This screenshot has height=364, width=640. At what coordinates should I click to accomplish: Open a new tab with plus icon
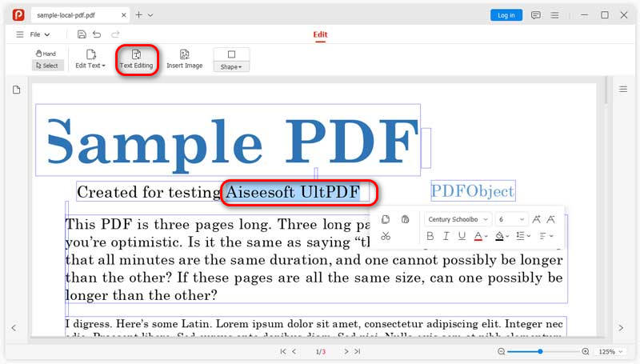click(138, 14)
